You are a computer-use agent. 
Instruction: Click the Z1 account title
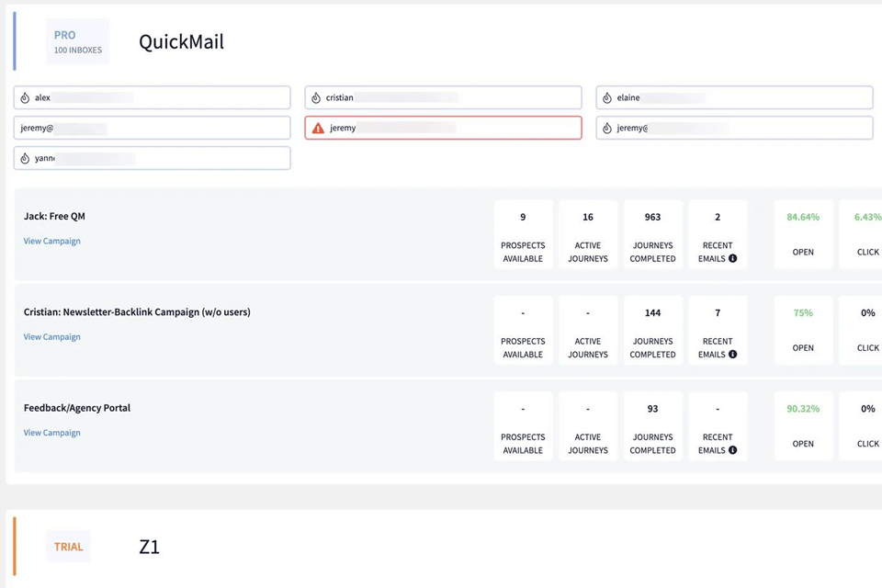tap(149, 547)
